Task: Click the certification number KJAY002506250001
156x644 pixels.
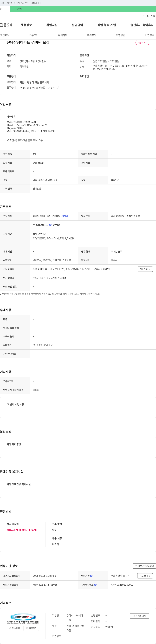Action: pos(122,585)
